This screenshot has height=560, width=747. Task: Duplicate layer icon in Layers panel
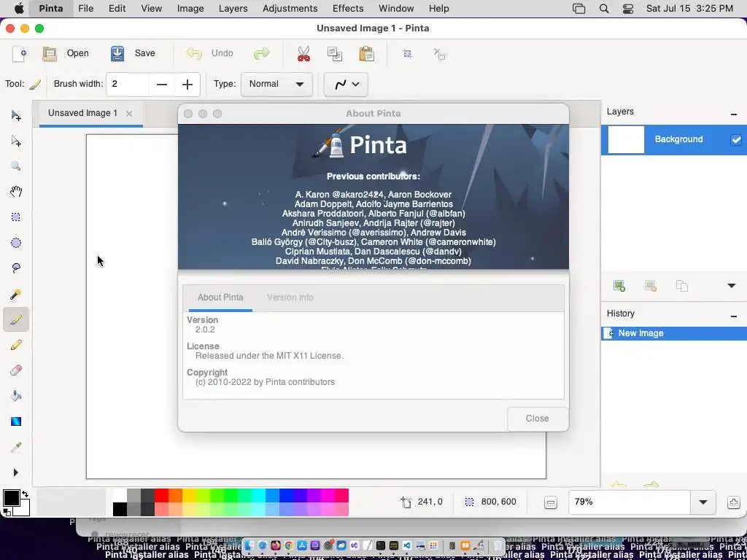(682, 286)
